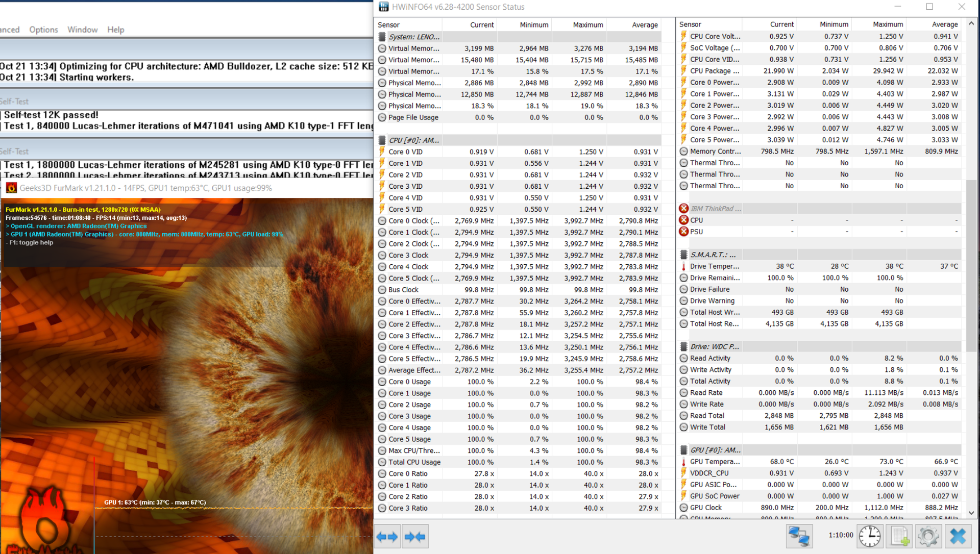Screen dimensions: 980x554
Task: Click the HWiNFO64 title bar app icon
Action: coord(383,7)
